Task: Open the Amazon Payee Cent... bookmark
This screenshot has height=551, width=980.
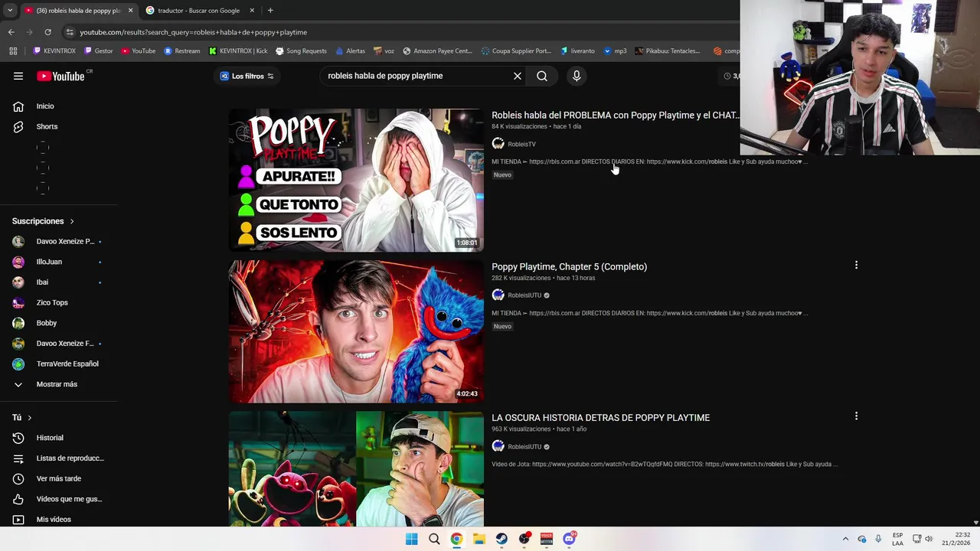Action: [437, 51]
